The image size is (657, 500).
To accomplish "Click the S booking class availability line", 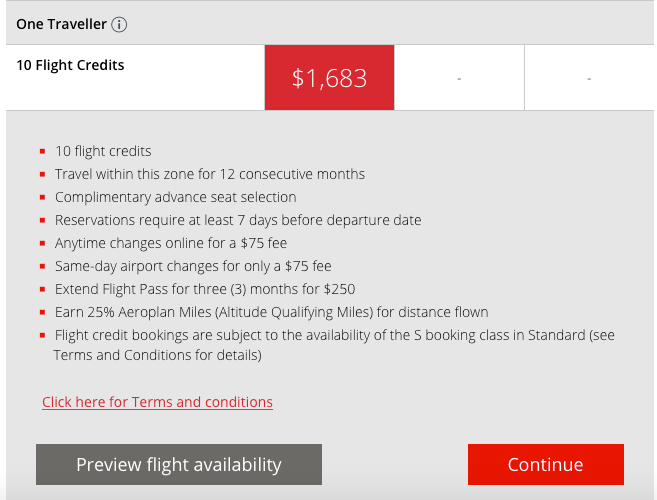I will pos(334,345).
